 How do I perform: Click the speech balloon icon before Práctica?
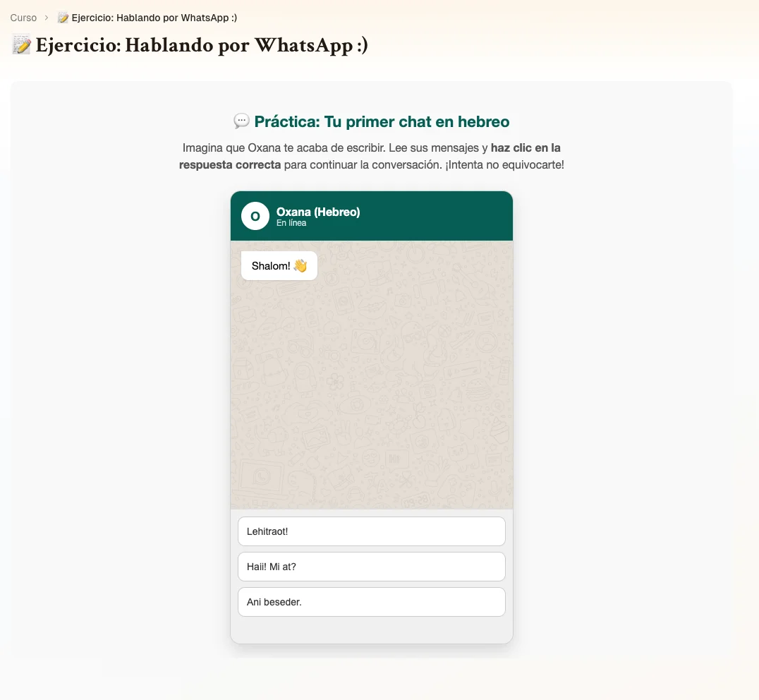pyautogui.click(x=241, y=121)
